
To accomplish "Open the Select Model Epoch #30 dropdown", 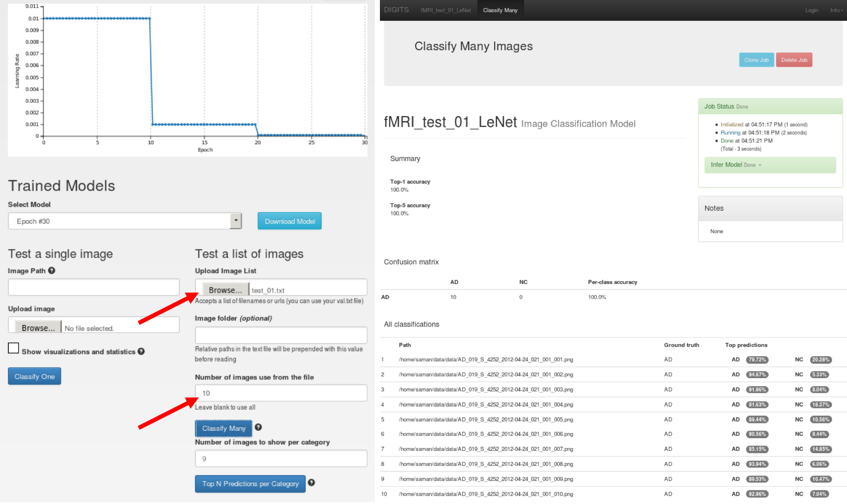I will 125,221.
